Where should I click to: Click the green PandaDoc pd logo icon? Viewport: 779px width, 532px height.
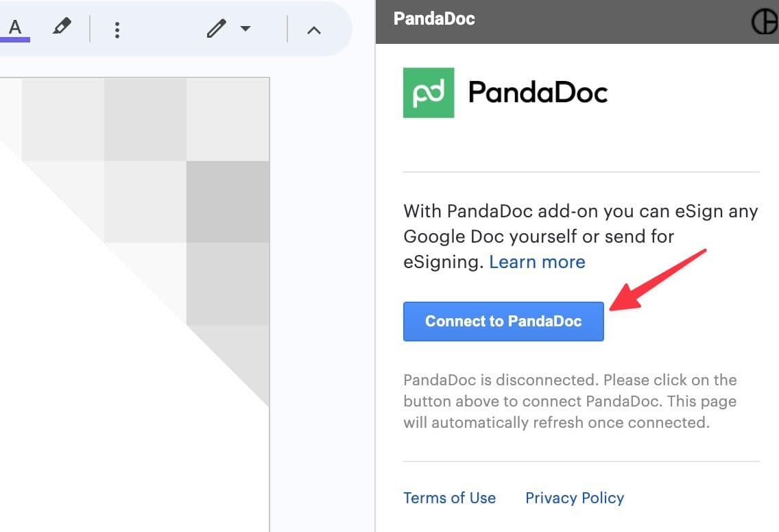tap(429, 93)
